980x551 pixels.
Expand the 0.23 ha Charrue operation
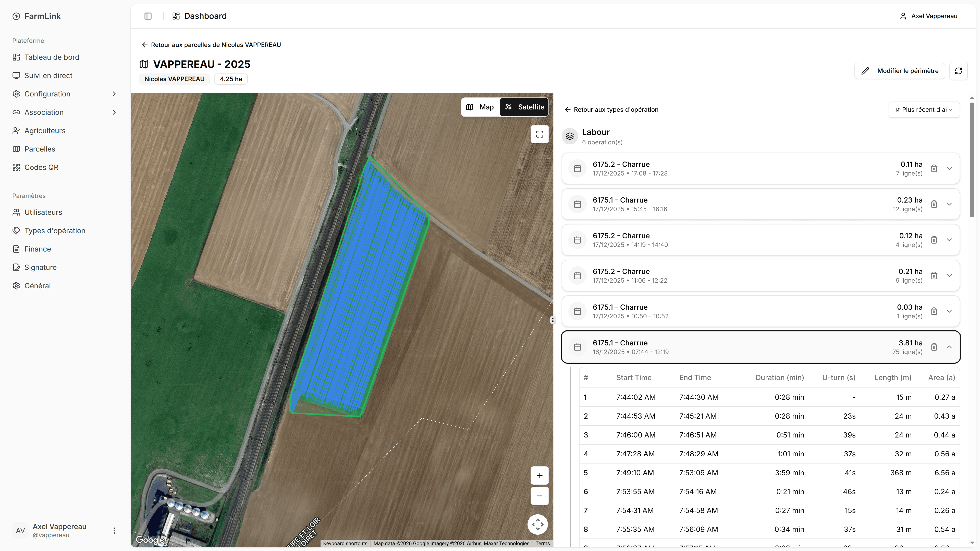[x=949, y=204]
